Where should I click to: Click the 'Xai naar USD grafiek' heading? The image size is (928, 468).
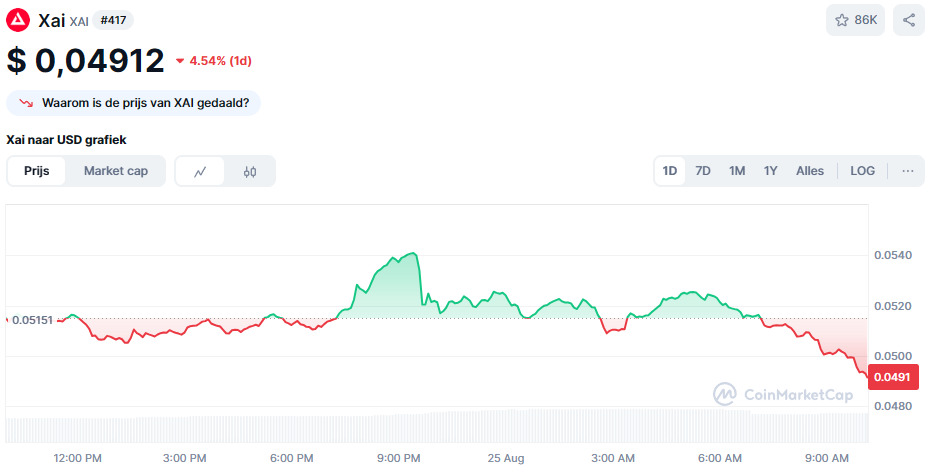(66, 140)
